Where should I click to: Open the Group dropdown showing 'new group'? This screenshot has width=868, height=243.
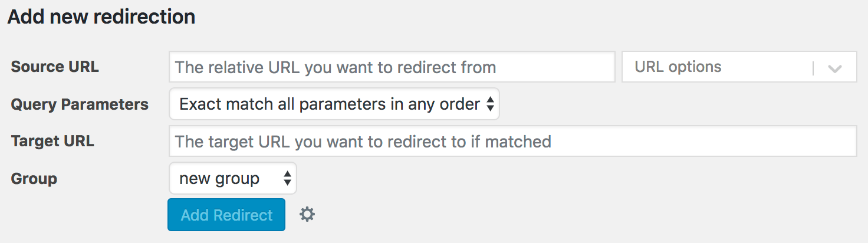[x=232, y=178]
